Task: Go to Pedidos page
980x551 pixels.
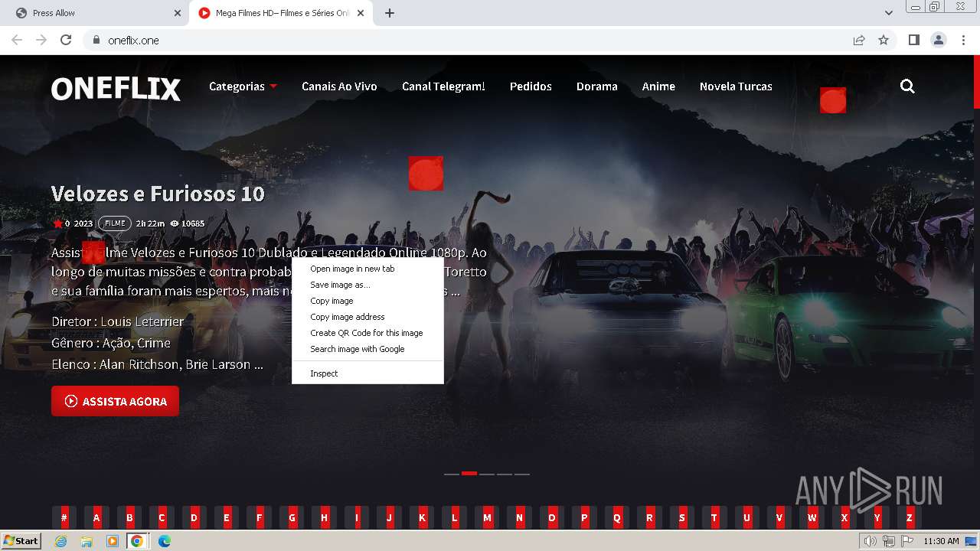Action: (x=531, y=86)
